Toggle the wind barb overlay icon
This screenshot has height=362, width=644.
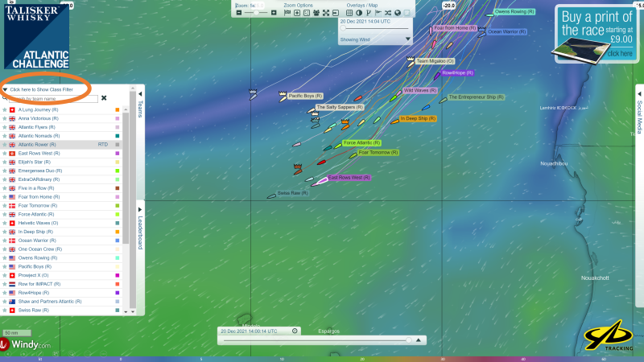tap(369, 13)
